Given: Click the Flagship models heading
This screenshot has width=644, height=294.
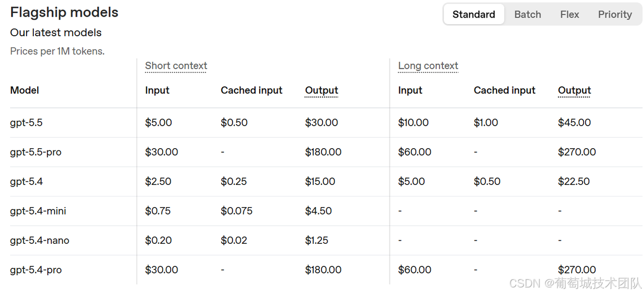Looking at the screenshot, I should (64, 12).
